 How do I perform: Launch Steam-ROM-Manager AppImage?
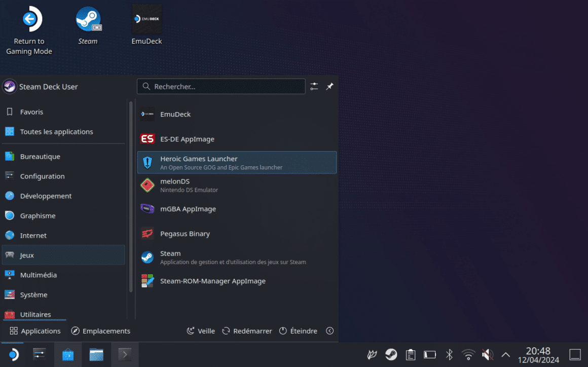(x=237, y=281)
